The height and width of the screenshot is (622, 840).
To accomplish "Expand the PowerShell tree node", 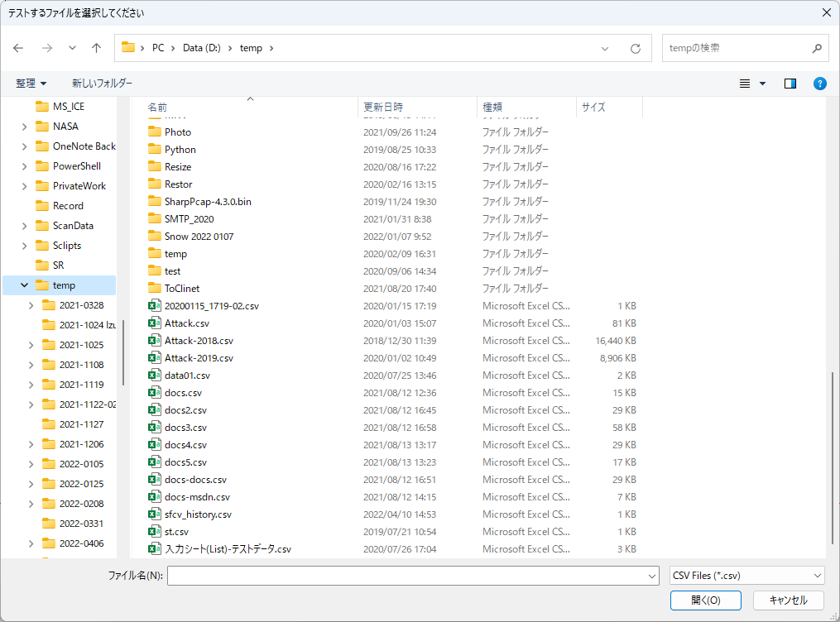I will pyautogui.click(x=24, y=166).
